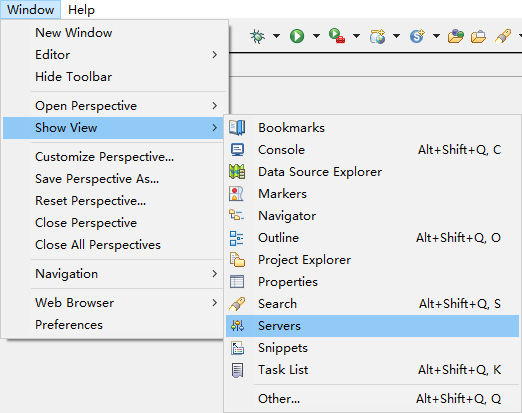
Task: Click the Data Source Explorer icon
Action: [x=237, y=172]
